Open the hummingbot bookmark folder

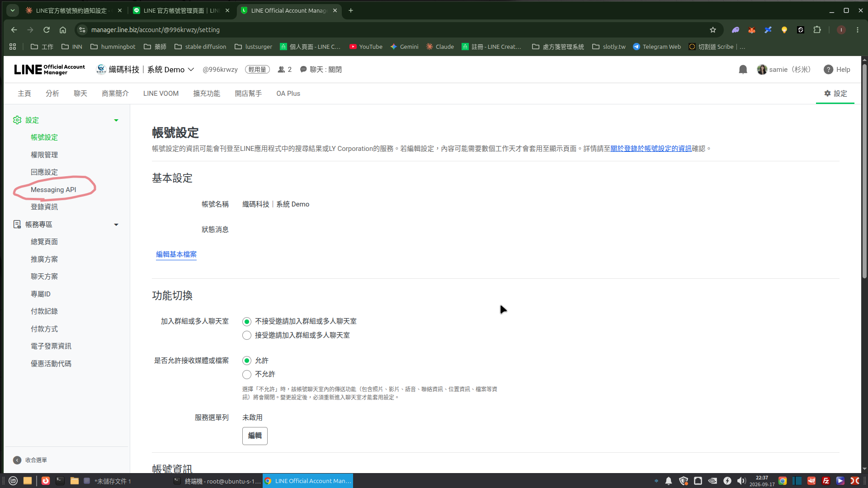(113, 47)
